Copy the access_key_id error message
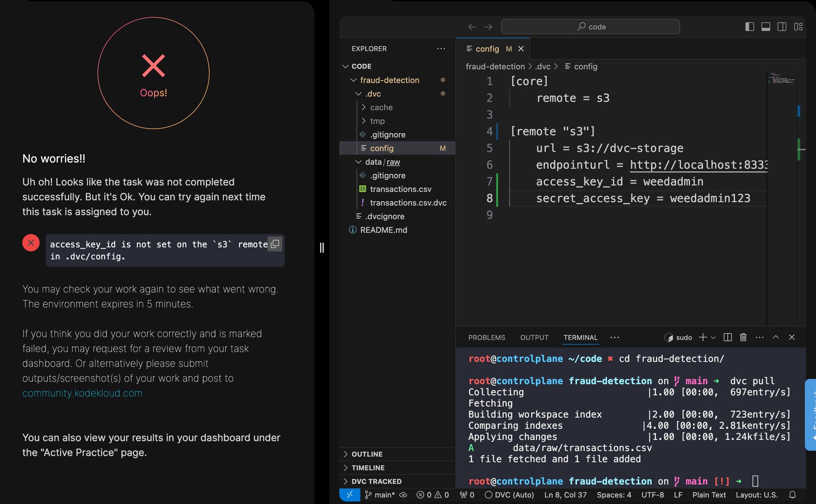 tap(275, 244)
